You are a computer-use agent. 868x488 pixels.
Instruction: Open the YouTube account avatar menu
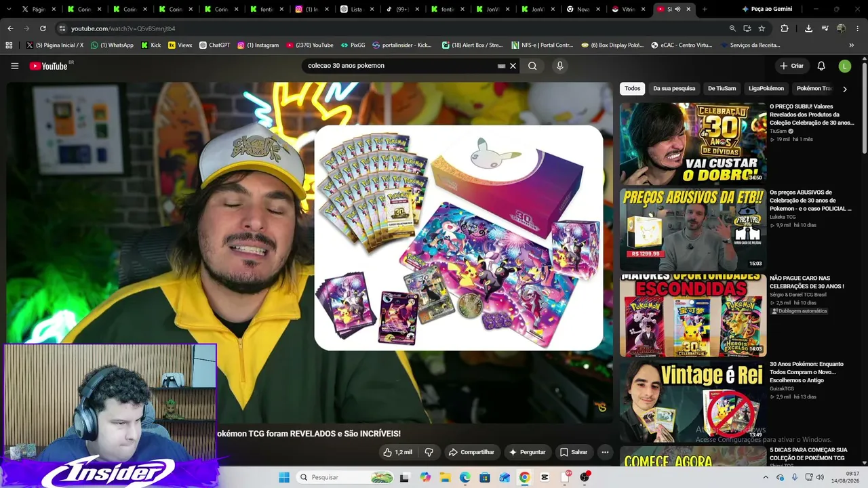coord(844,66)
